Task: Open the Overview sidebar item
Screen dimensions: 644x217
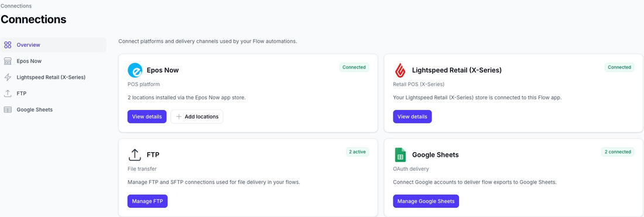Action: 53,44
